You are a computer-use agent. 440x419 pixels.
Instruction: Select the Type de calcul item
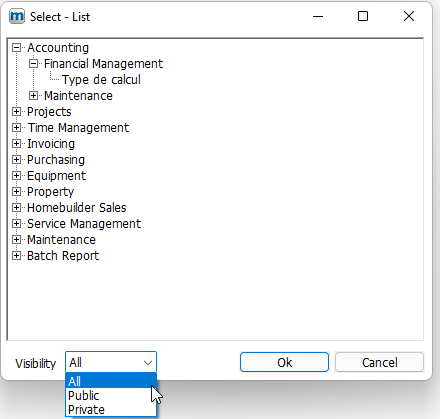click(x=101, y=80)
